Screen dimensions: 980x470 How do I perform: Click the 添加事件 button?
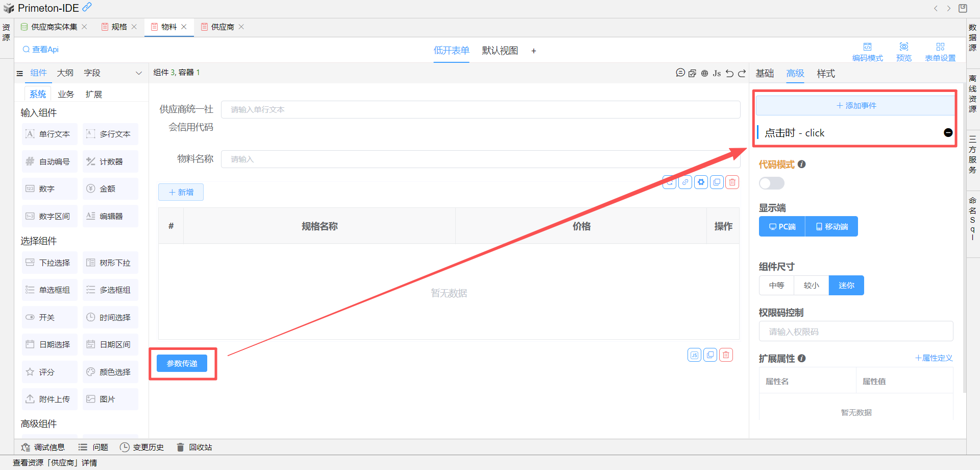click(x=855, y=106)
